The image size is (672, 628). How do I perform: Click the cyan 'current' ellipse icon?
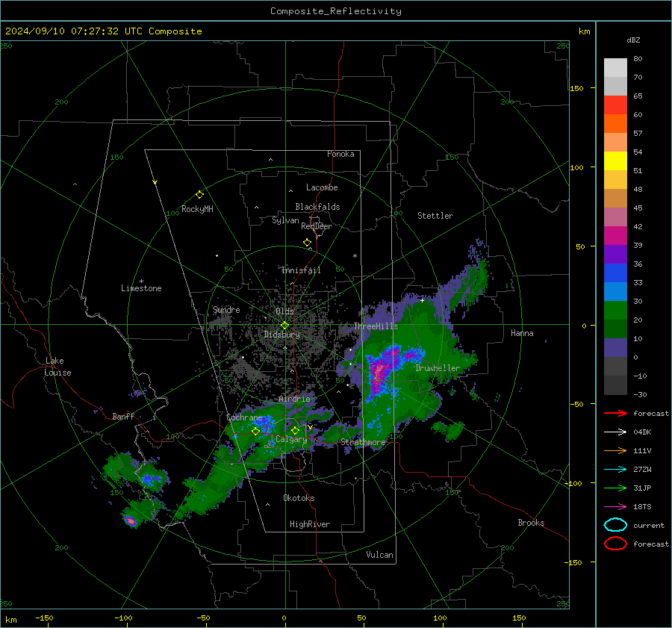coord(615,525)
